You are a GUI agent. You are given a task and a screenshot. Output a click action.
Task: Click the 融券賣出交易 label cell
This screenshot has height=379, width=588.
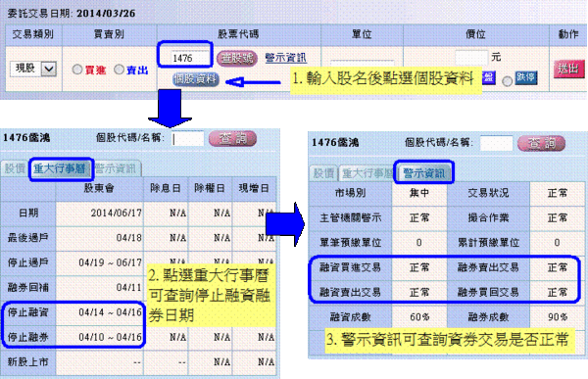tap(488, 267)
